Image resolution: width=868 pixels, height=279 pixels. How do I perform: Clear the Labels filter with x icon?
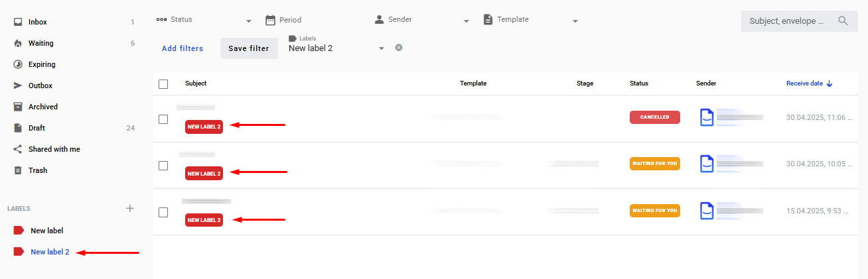pyautogui.click(x=399, y=48)
